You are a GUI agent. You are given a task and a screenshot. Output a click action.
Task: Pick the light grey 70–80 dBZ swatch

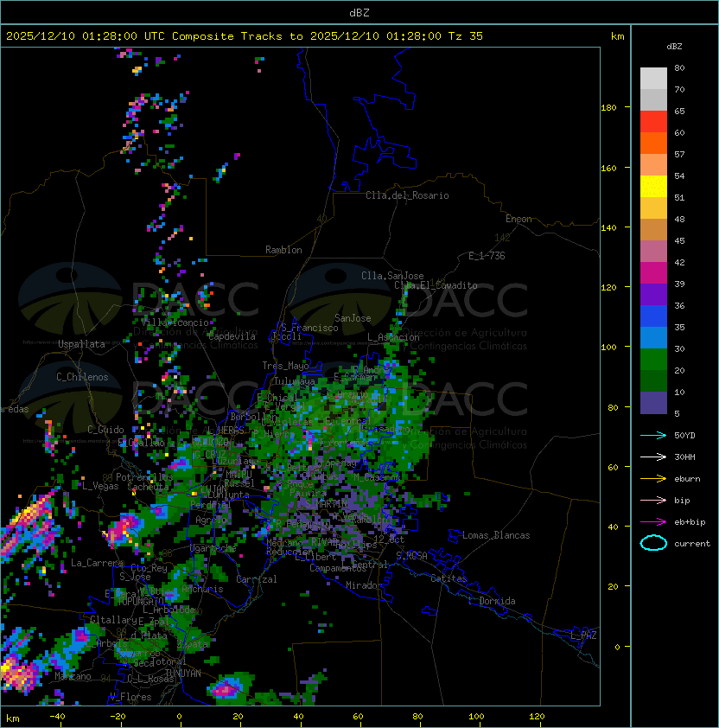pos(653,78)
